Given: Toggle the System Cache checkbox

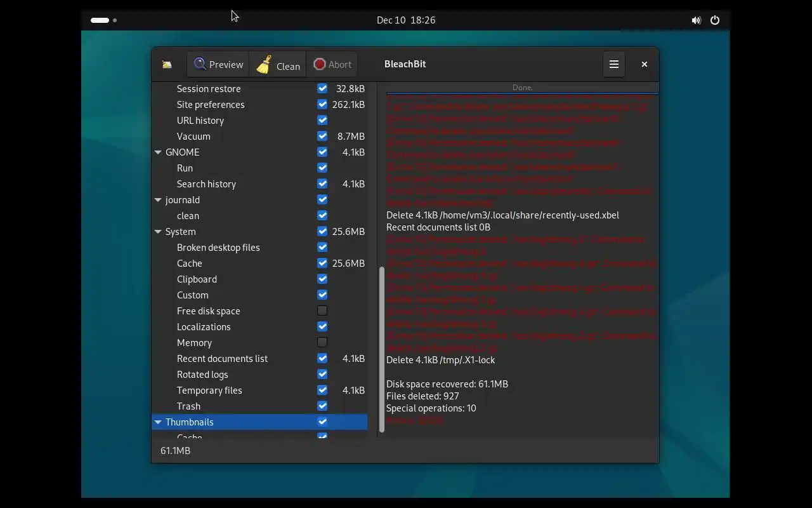Looking at the screenshot, I should tap(322, 264).
